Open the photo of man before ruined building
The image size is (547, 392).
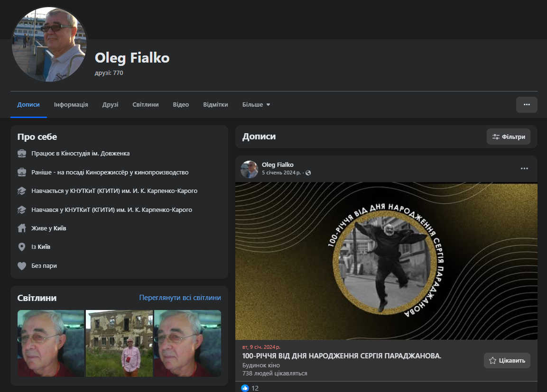[x=119, y=343]
